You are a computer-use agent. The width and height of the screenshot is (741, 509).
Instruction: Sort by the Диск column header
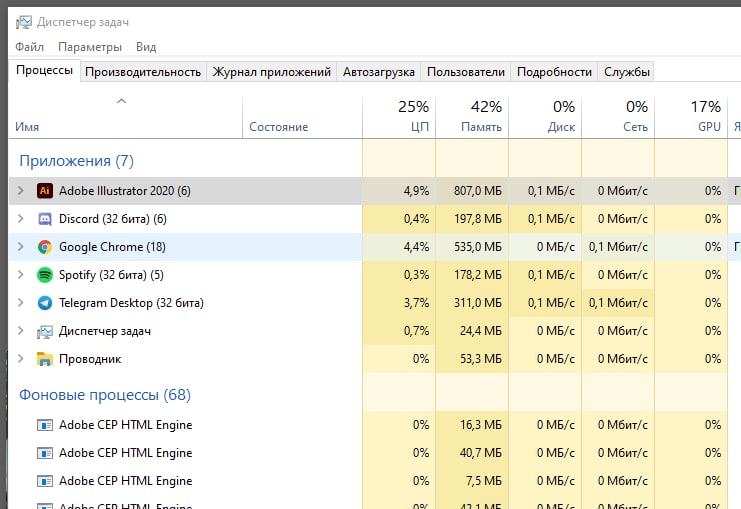pos(545,118)
